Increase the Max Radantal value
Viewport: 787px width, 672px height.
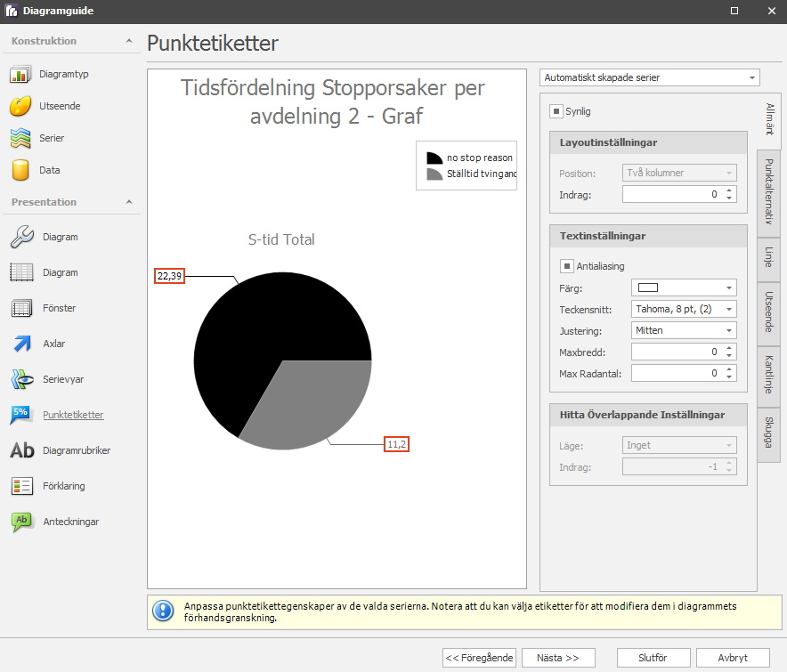729,368
